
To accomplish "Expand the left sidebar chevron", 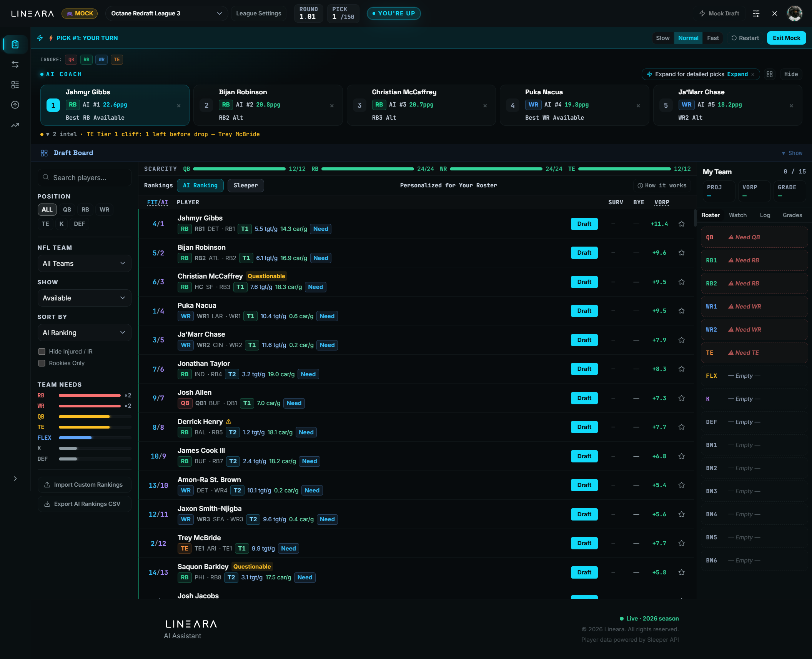I will (x=15, y=479).
